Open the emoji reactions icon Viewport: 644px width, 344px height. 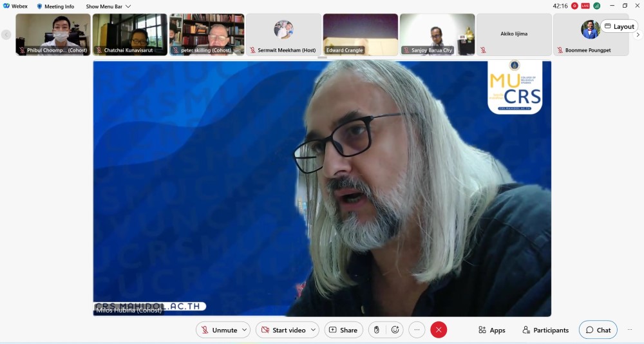(395, 330)
